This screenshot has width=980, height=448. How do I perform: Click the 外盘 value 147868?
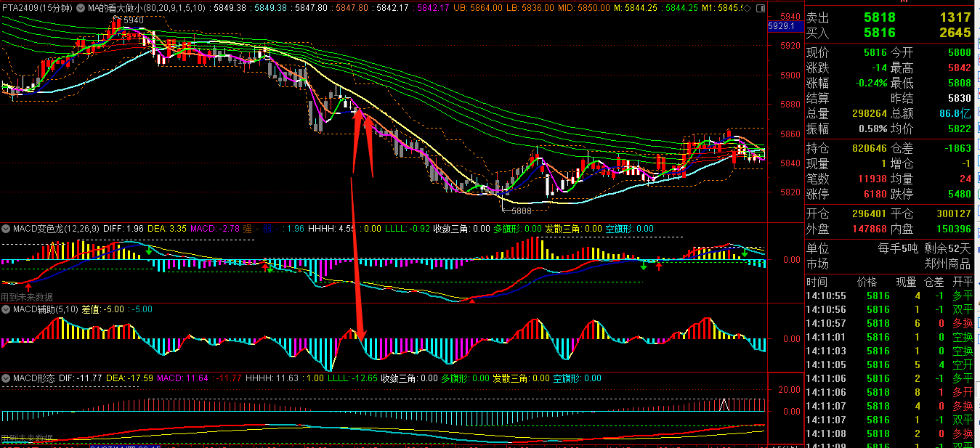869,229
